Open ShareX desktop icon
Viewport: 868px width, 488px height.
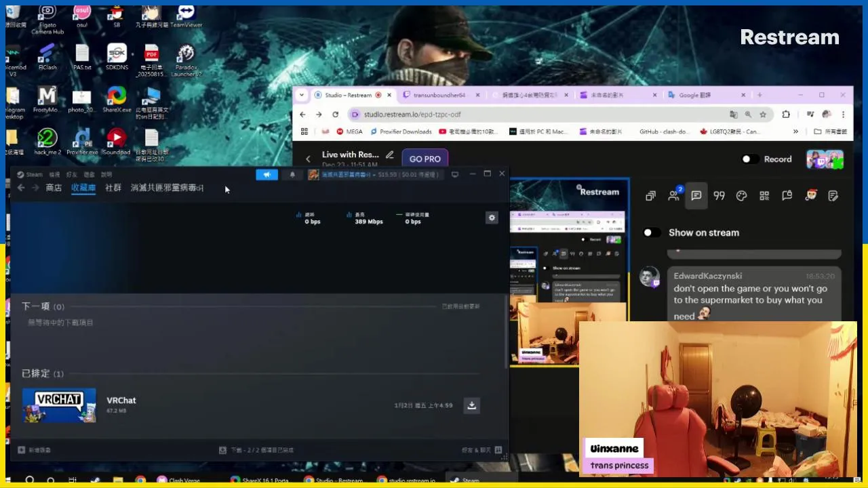117,99
